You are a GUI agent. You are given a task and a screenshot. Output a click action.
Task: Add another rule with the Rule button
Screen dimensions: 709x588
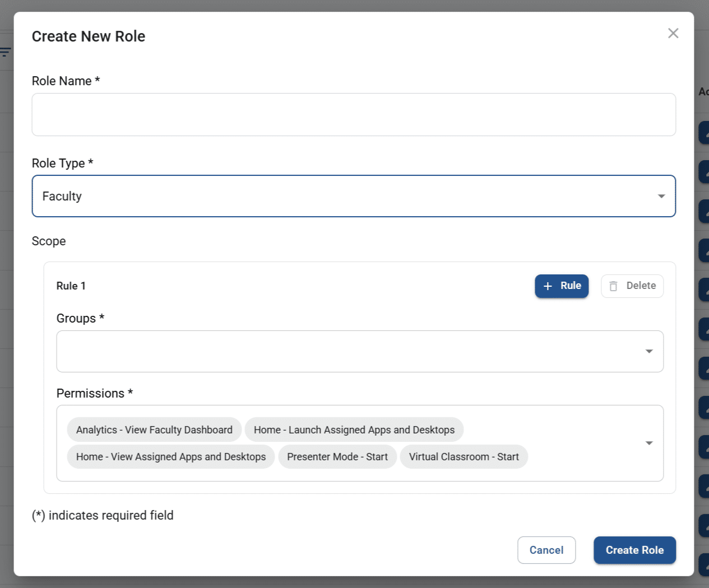pos(562,286)
